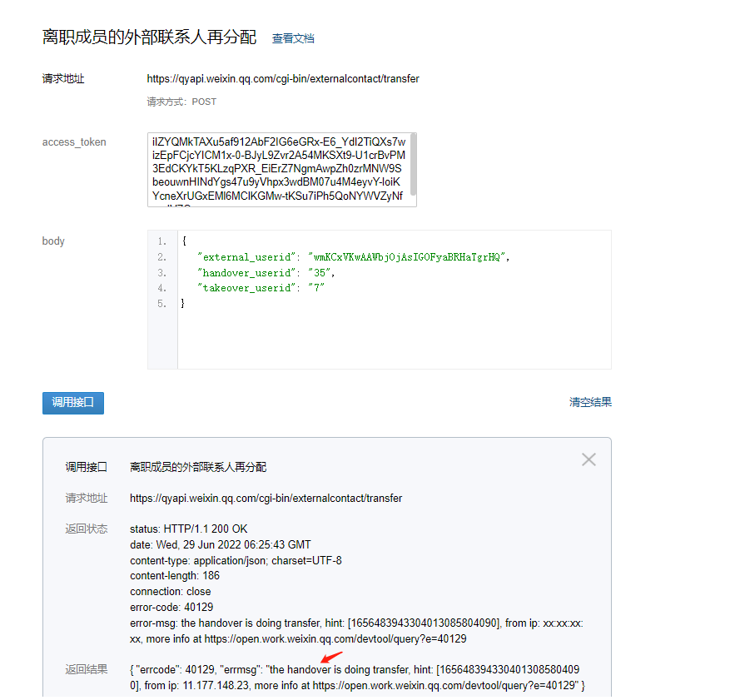Click the request URL in the result panel
This screenshot has width=730, height=700.
click(266, 498)
